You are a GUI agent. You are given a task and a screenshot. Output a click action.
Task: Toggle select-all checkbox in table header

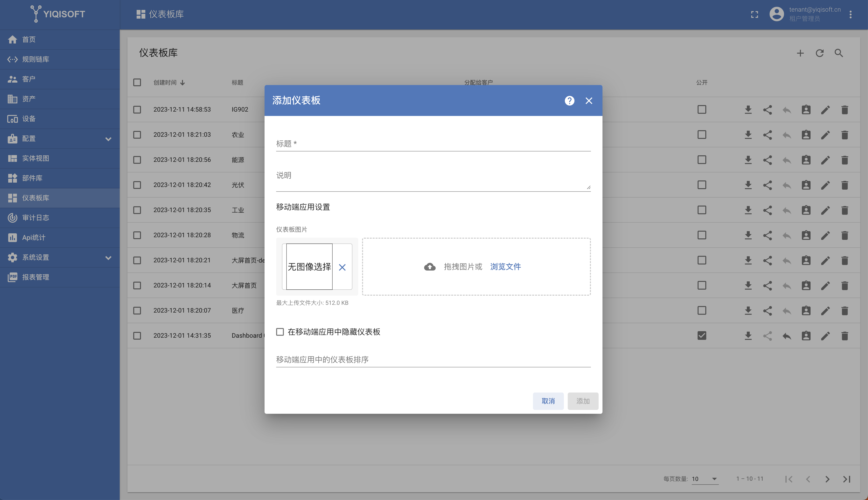[137, 82]
